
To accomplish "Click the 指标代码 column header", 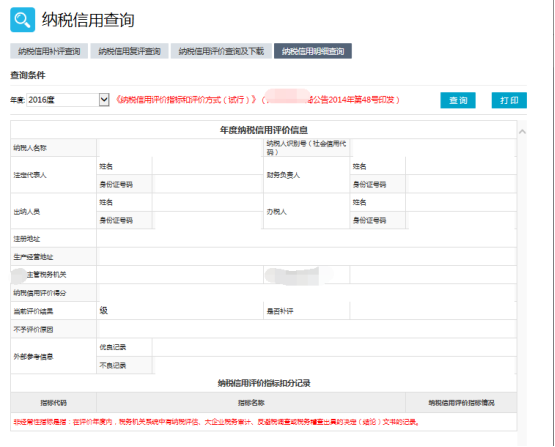I will click(53, 402).
